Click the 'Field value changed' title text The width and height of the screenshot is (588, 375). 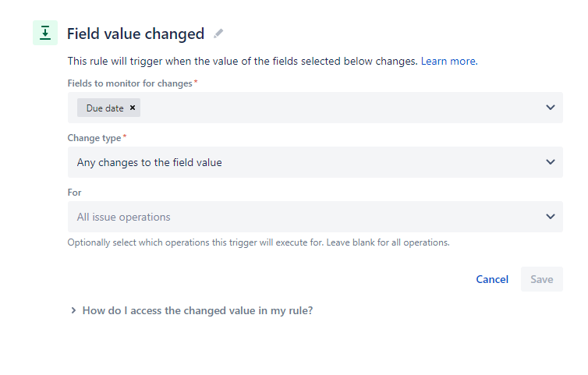pos(136,34)
